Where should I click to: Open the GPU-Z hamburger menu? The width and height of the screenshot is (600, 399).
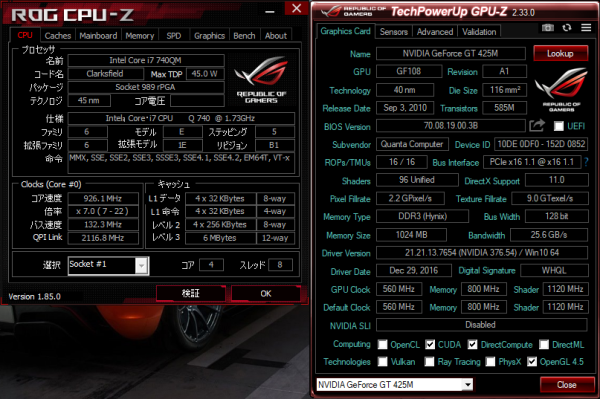point(586,28)
